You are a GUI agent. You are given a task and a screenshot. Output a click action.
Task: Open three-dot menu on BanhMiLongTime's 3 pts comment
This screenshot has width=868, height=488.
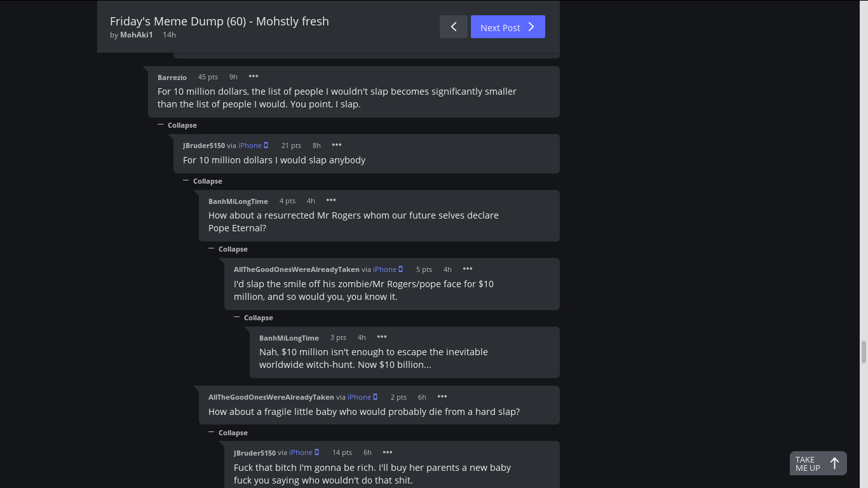click(382, 337)
